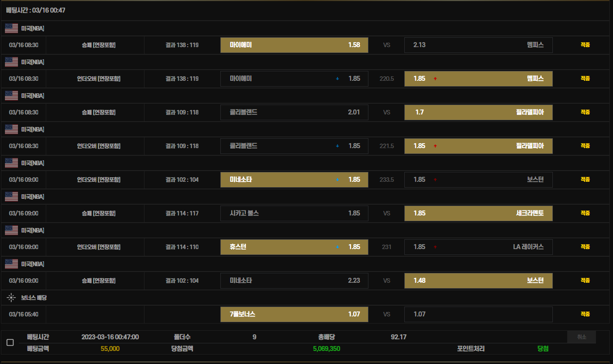Screen dimensions: 613x364
Task: Click the 멤피스 2.13 odds cell
Action: 478,45
